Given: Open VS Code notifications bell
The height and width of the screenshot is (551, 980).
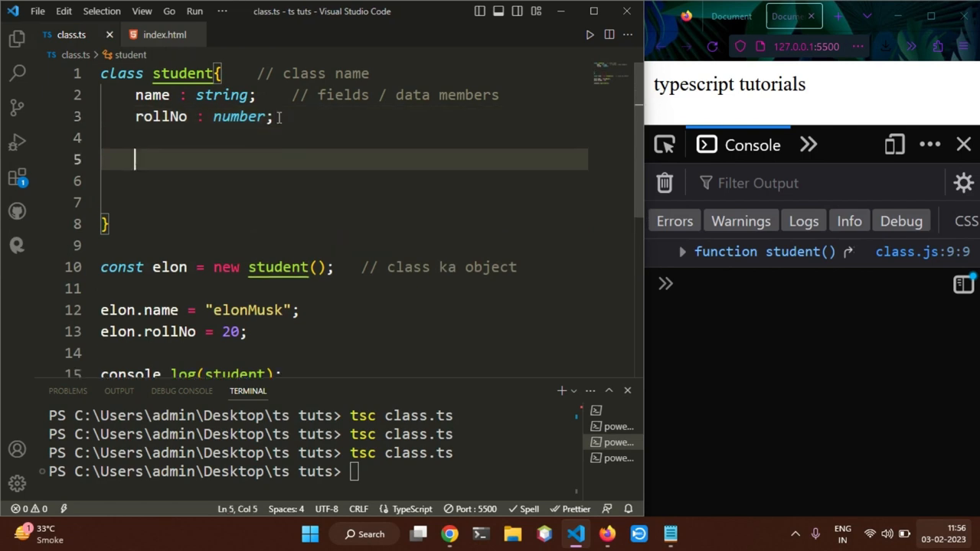Looking at the screenshot, I should (629, 509).
